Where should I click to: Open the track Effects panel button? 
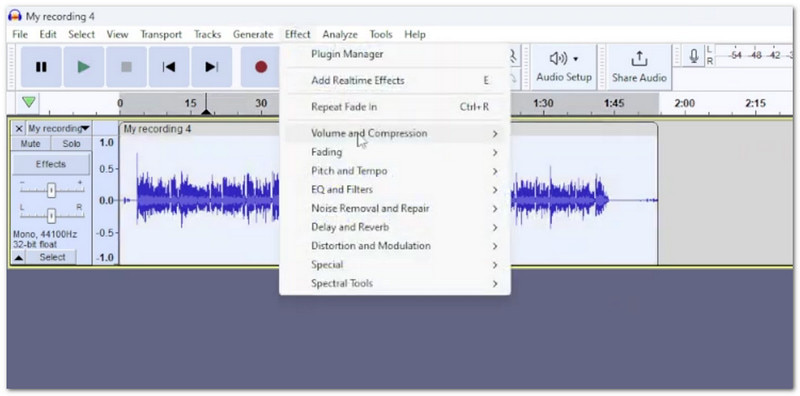coord(51,164)
